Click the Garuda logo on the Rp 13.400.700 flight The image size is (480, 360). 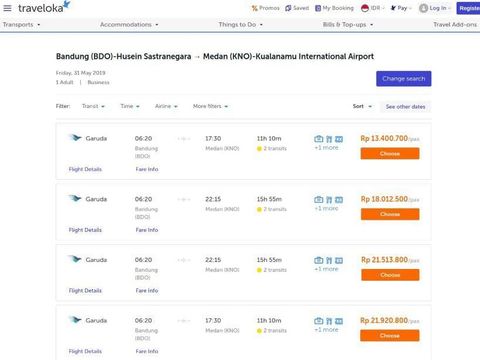(75, 138)
